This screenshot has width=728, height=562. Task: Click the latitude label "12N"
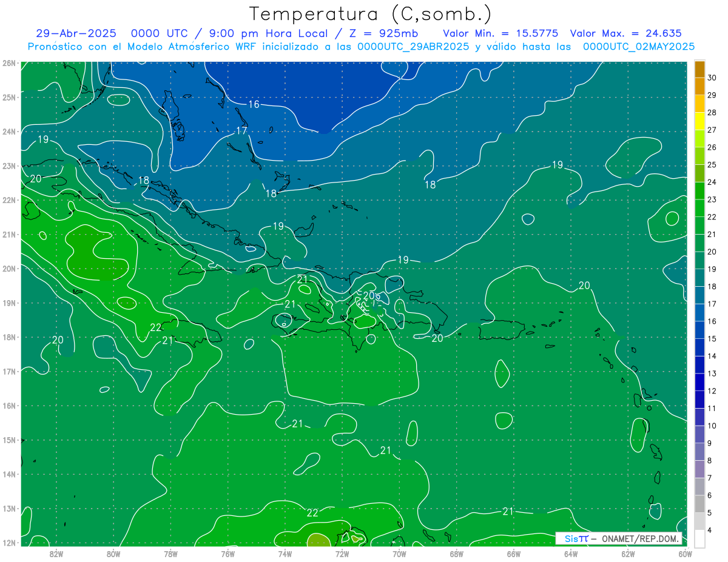(8, 543)
